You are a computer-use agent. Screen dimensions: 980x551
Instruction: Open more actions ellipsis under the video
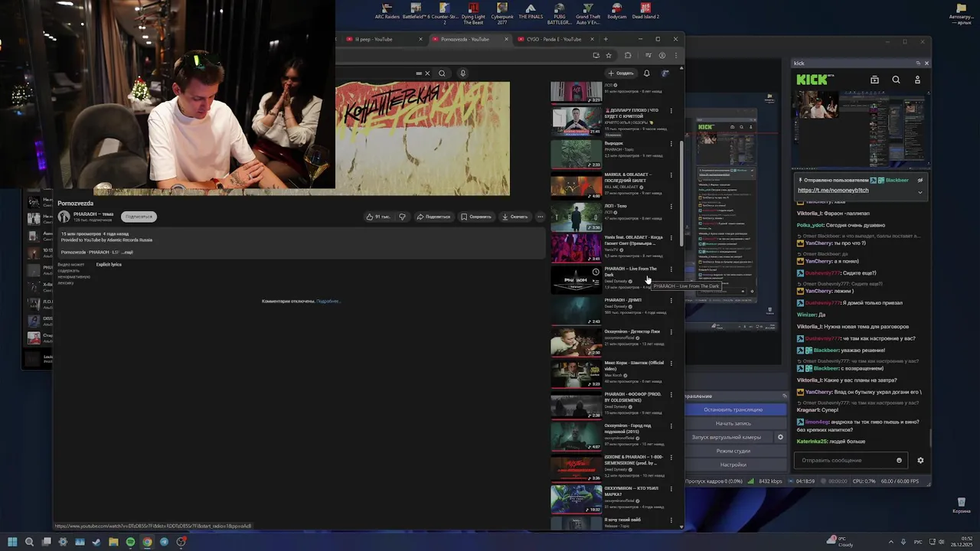540,217
